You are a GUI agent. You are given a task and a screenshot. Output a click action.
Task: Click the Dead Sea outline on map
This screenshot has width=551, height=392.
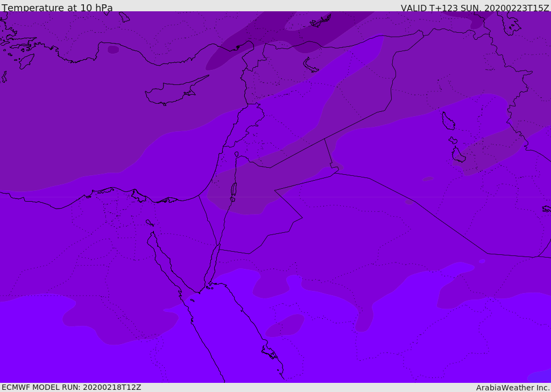234,191
